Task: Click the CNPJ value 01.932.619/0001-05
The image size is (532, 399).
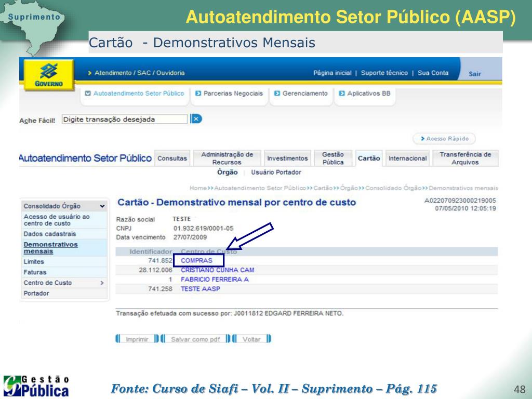Action: click(203, 229)
